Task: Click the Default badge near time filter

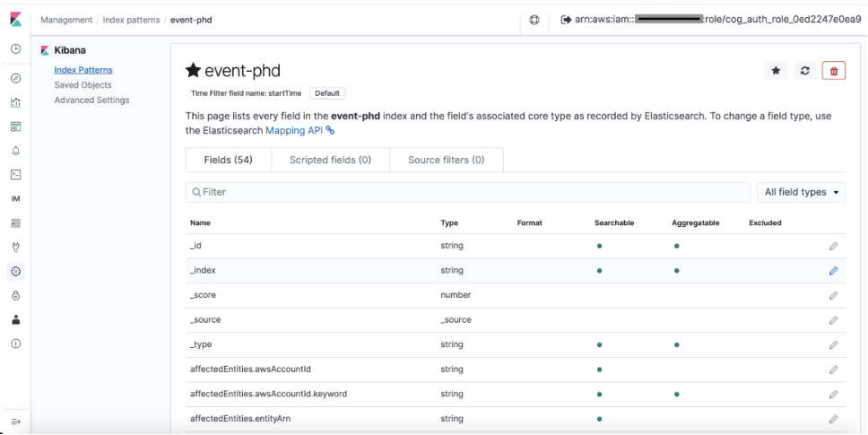Action: point(327,93)
